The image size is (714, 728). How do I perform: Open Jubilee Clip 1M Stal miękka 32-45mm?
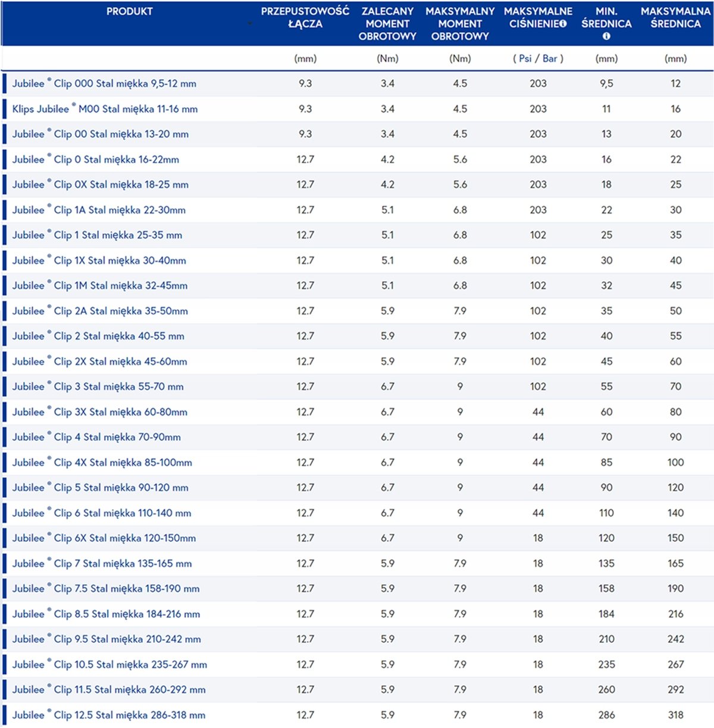(100, 285)
